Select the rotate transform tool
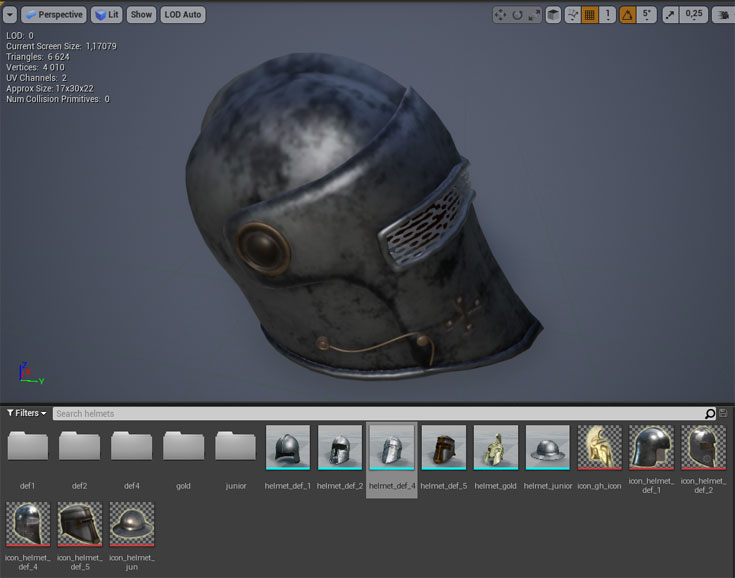The image size is (735, 578). (517, 15)
